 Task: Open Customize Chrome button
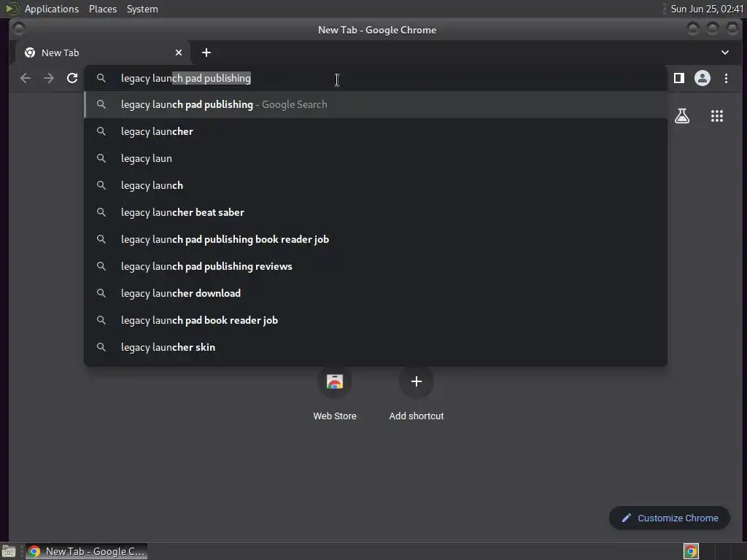click(670, 518)
